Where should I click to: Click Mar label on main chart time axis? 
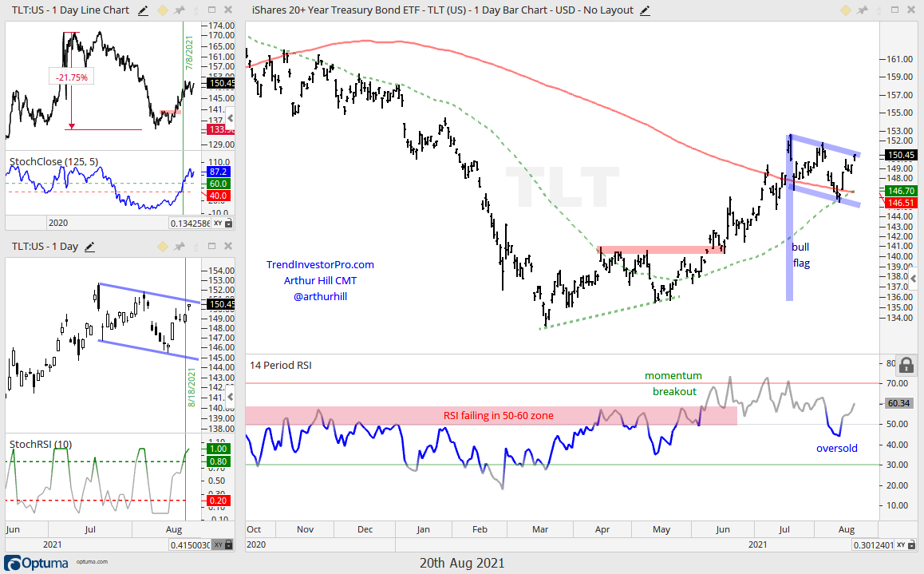pyautogui.click(x=539, y=529)
